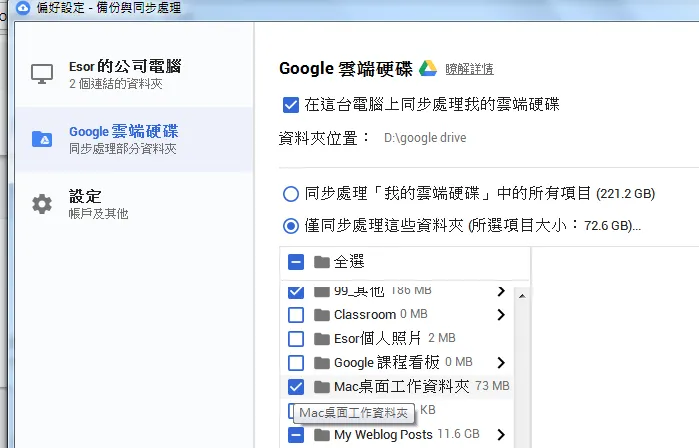This screenshot has height=448, width=699.
Task: Open the Esor的公司電腦 section
Action: coord(134,74)
